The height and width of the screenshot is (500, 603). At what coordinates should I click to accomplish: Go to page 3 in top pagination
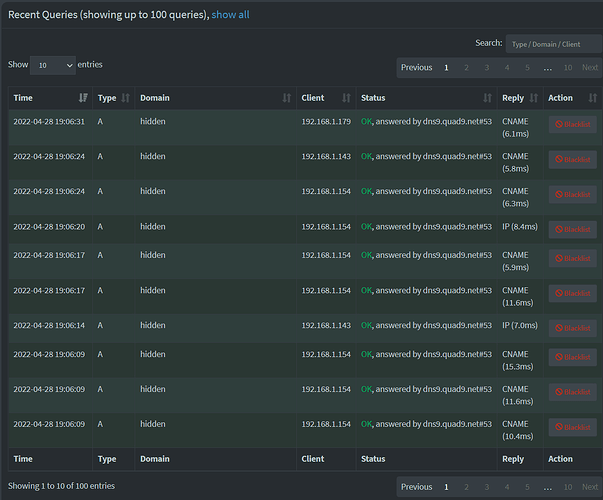point(486,68)
